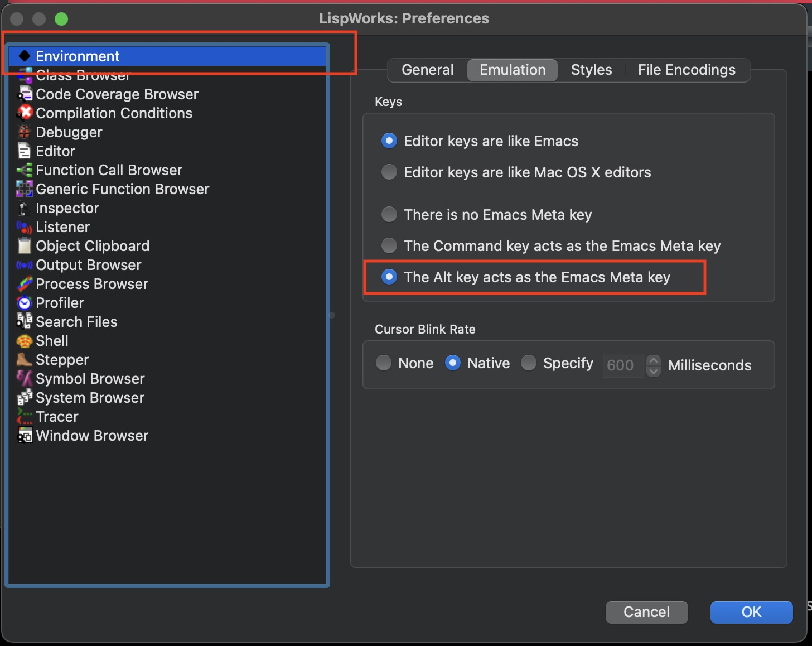Select 'There is no Emacs Meta key'
Viewport: 812px width, 646px height.
point(389,214)
